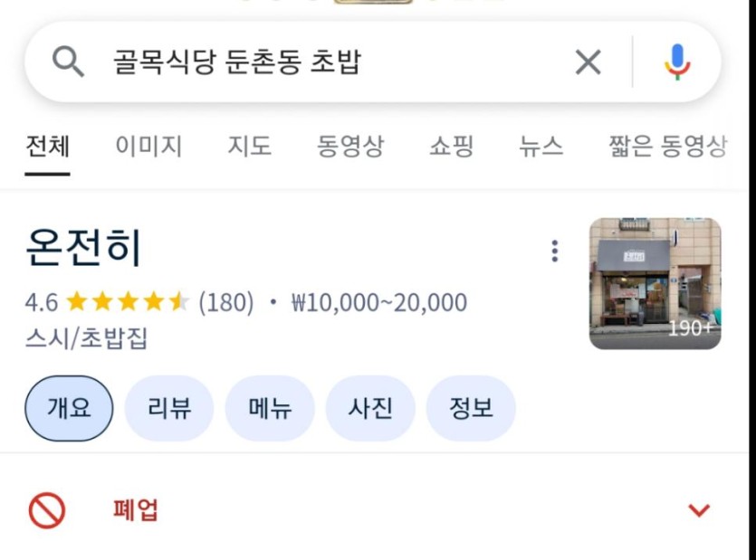Expand the 폐업 business hours chevron
Screen dimensions: 756x560
[x=699, y=510]
